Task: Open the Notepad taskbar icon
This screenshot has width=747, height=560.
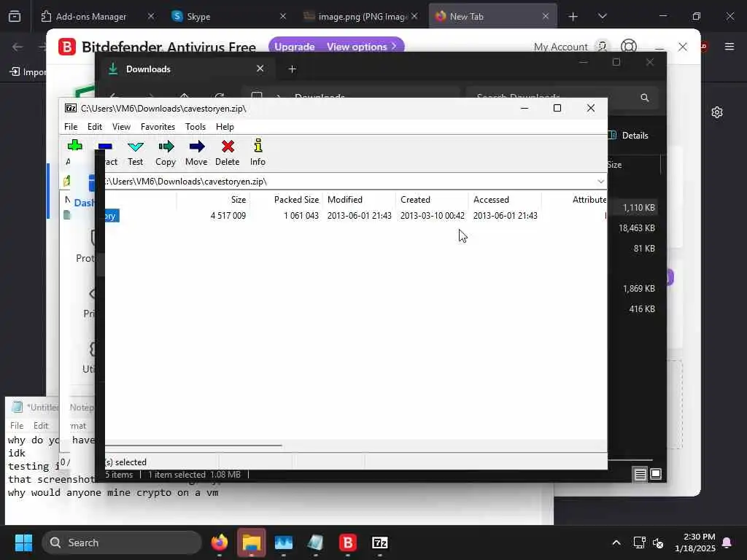Action: pyautogui.click(x=315, y=542)
